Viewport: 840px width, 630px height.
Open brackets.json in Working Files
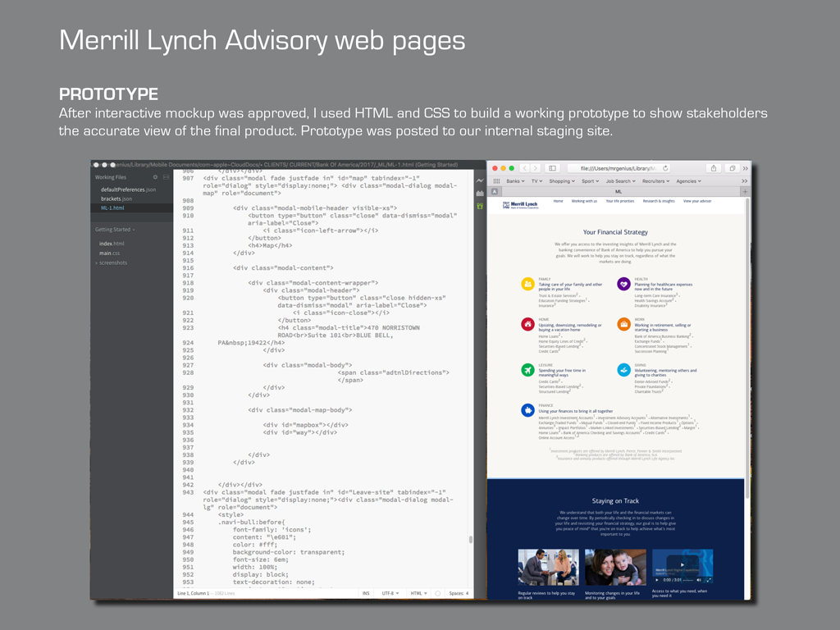click(116, 199)
